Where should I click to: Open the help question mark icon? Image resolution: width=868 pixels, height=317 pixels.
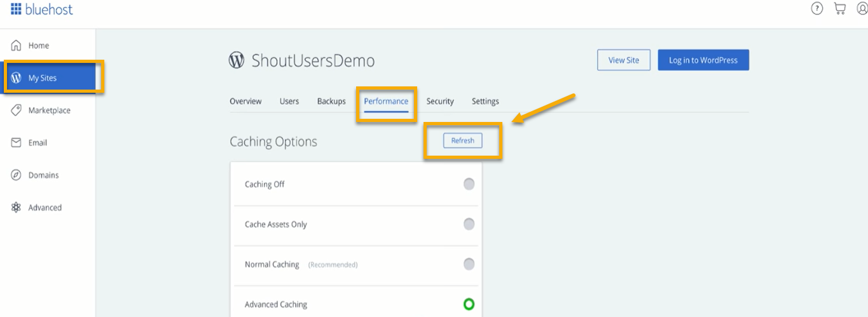tap(817, 8)
